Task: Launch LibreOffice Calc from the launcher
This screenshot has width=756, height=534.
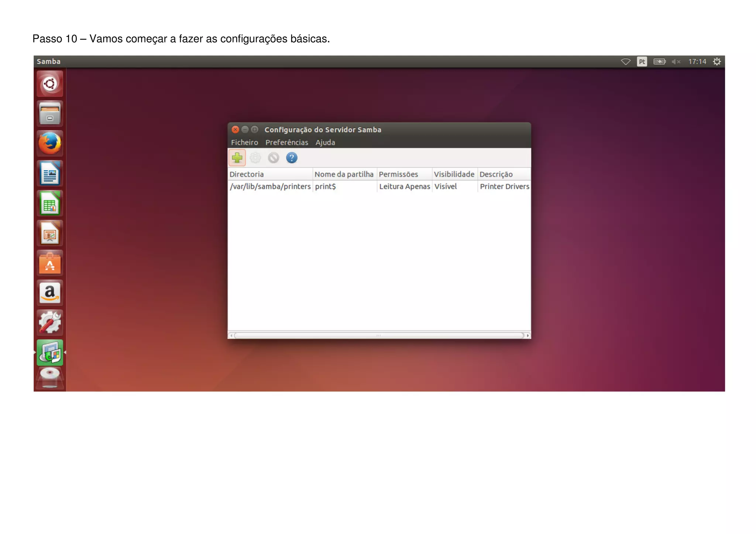Action: tap(50, 203)
